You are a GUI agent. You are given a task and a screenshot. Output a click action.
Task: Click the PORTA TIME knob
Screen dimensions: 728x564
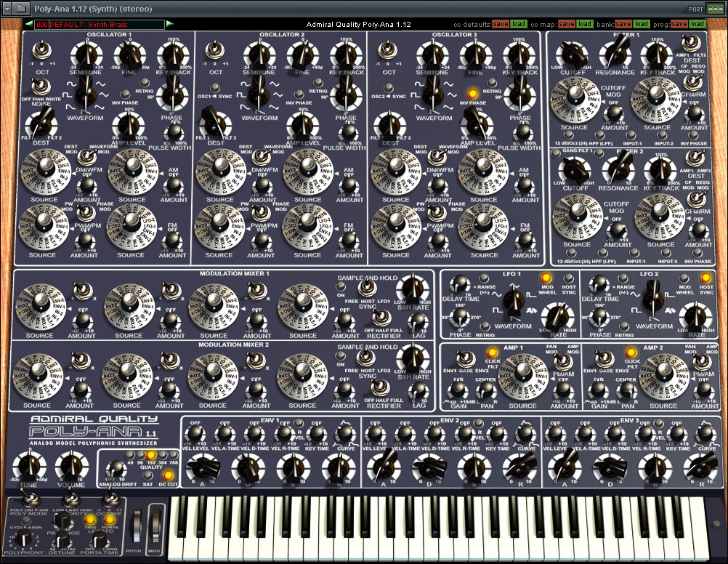(x=99, y=539)
